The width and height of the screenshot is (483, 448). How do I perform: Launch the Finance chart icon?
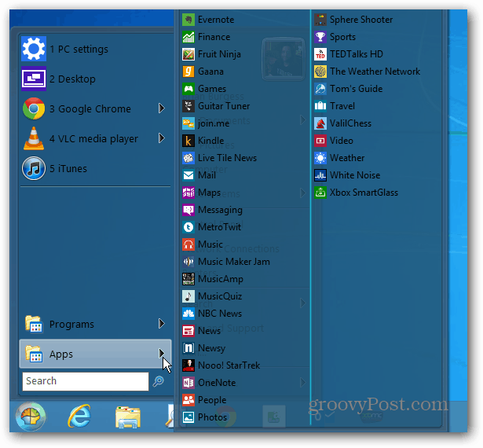tap(188, 37)
